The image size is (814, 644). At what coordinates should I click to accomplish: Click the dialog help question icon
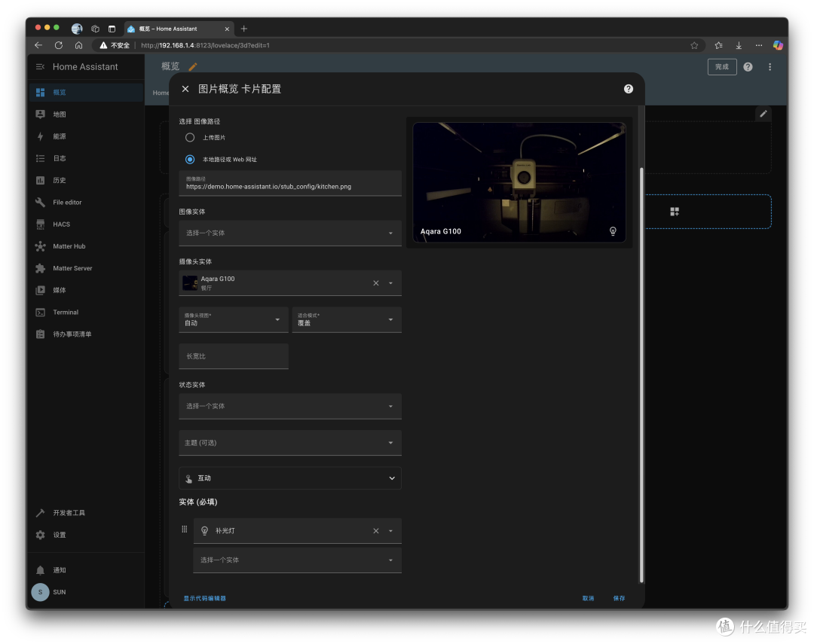point(628,89)
